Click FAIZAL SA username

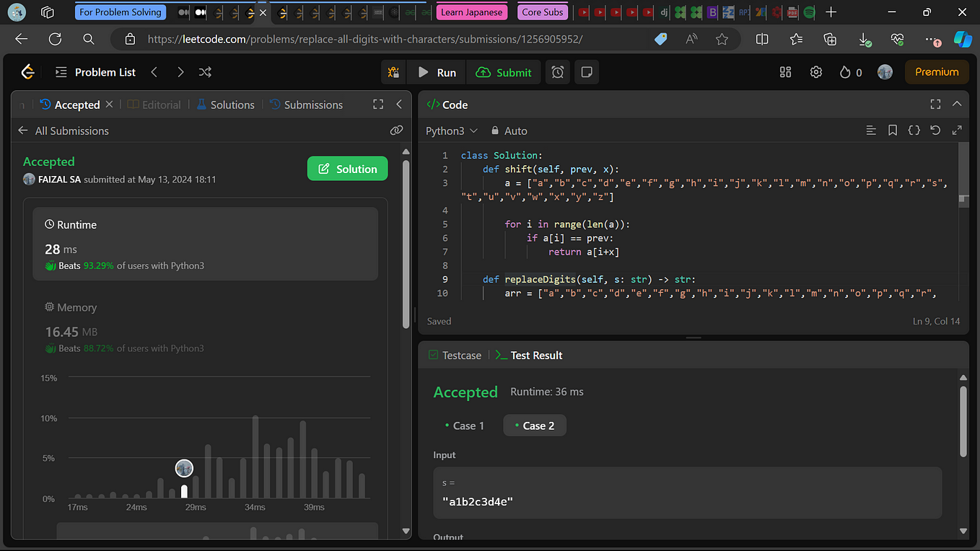coord(59,179)
